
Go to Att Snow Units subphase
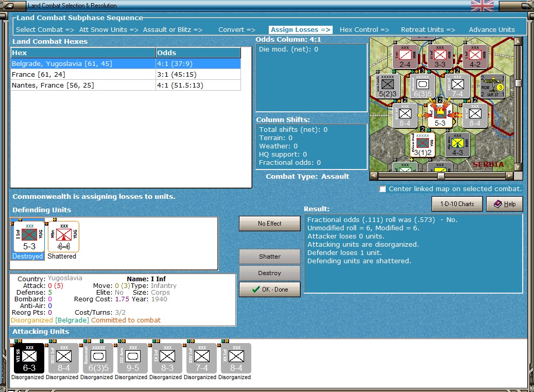pos(109,30)
